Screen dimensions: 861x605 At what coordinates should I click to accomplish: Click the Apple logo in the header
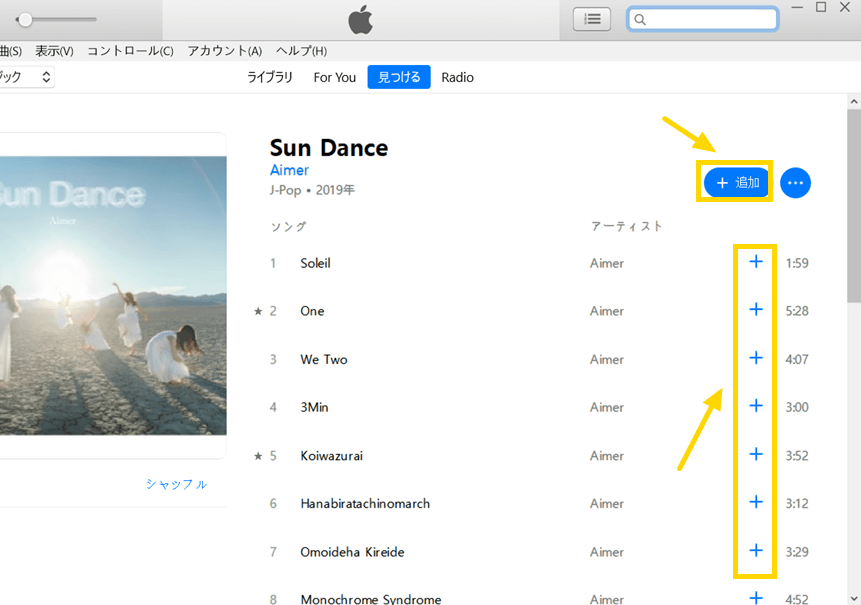pos(361,20)
